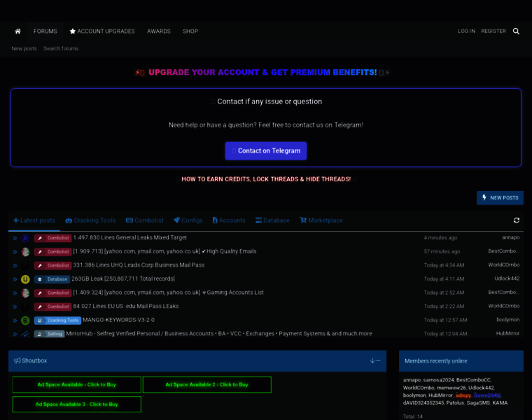Open the search magnifier icon
Image resolution: width=532 pixels, height=420 pixels.
pyautogui.click(x=516, y=31)
